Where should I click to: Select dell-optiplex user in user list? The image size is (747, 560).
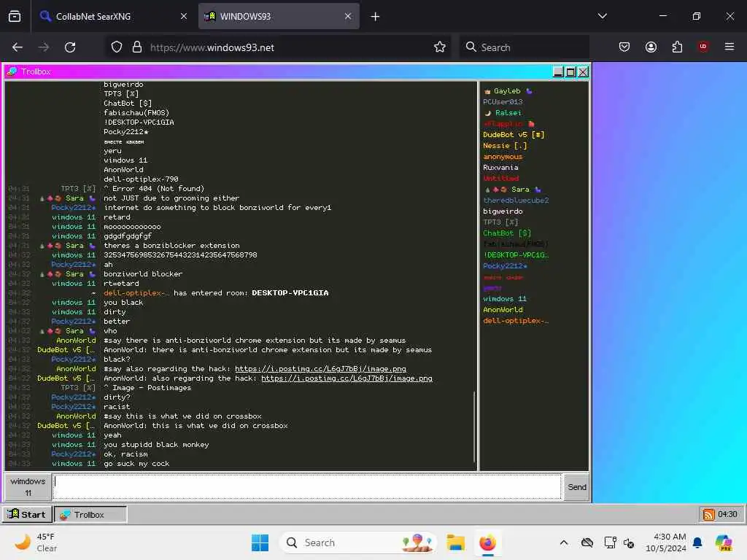click(516, 321)
